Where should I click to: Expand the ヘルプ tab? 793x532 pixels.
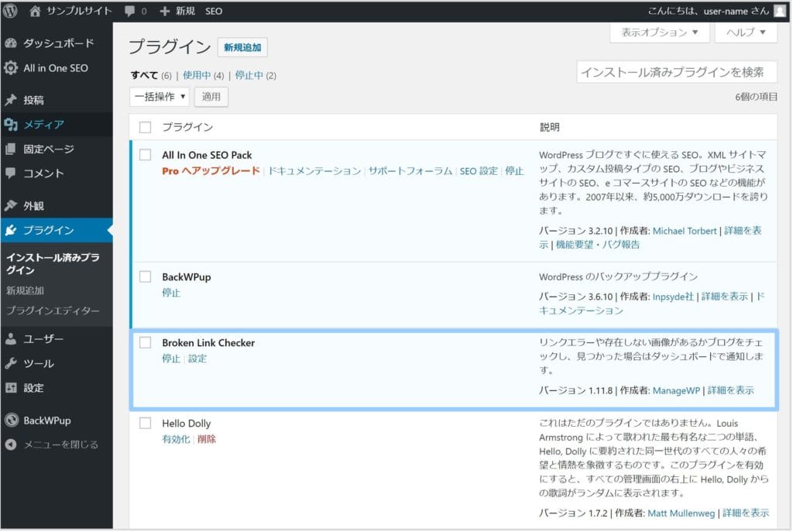click(x=746, y=33)
